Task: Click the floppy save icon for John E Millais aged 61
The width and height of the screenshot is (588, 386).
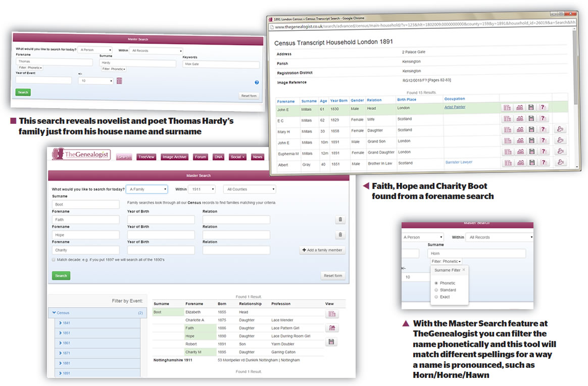Action: click(531, 108)
